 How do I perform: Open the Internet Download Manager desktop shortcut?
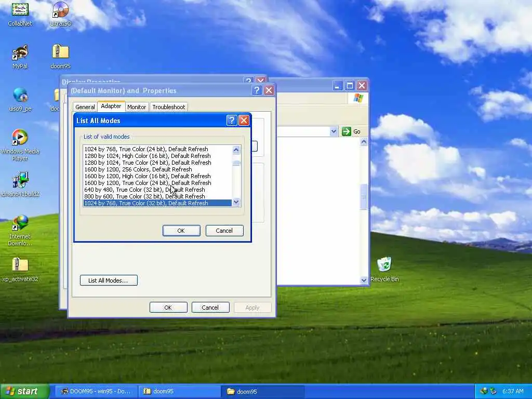(x=20, y=231)
